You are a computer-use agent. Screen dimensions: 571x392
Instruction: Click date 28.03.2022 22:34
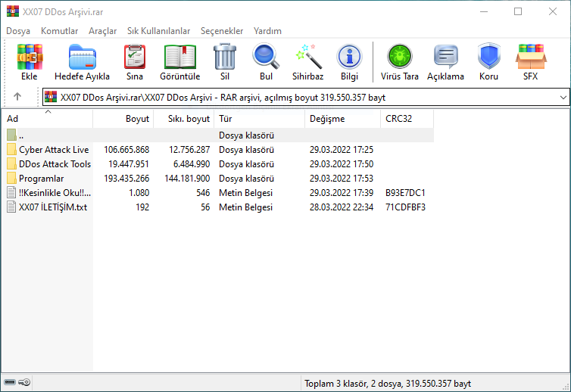pos(342,207)
